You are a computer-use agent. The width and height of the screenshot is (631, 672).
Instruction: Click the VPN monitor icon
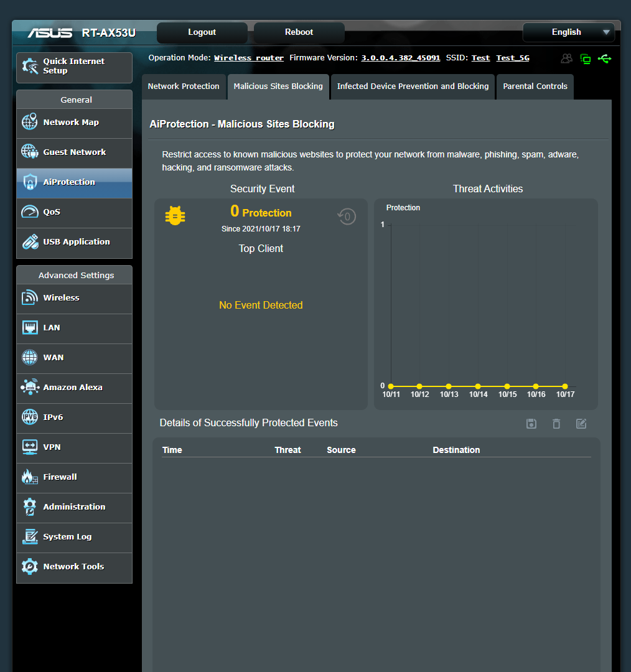pyautogui.click(x=30, y=447)
